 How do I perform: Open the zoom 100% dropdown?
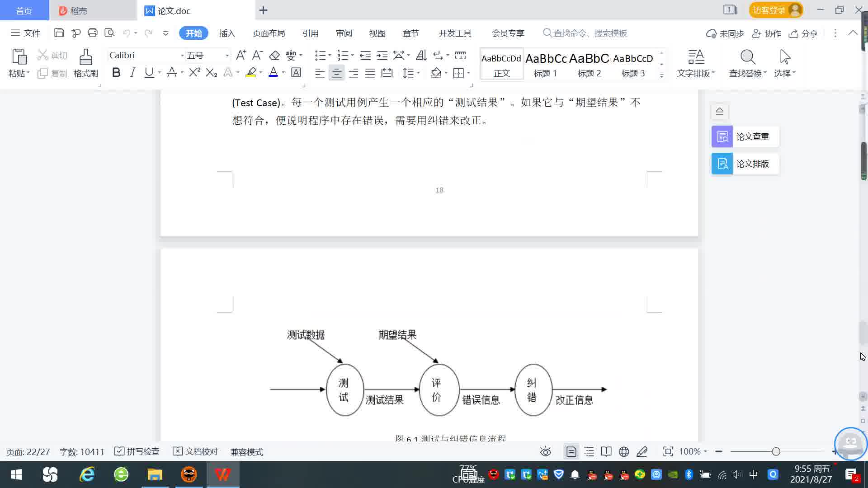[693, 451]
